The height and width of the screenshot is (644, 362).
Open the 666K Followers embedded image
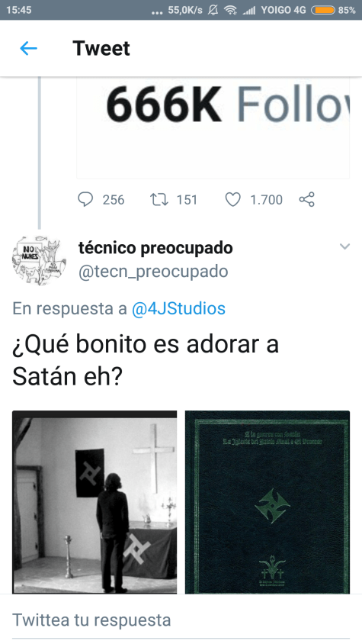click(213, 127)
